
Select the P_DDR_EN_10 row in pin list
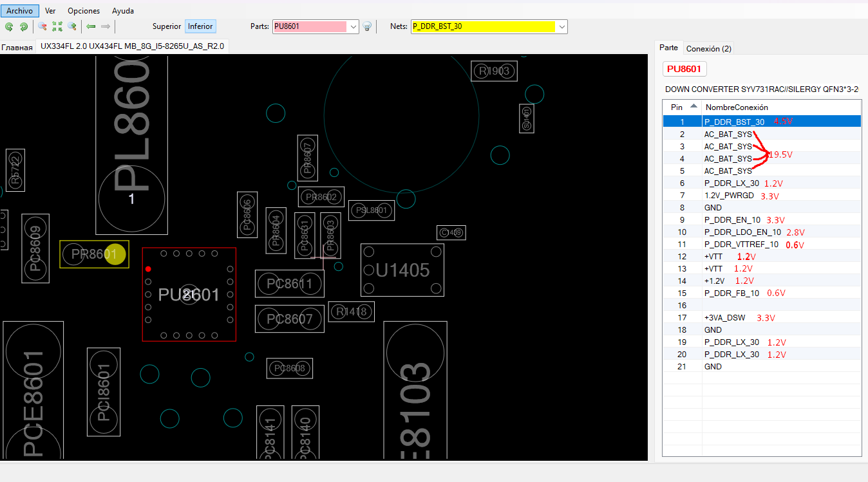[732, 220]
